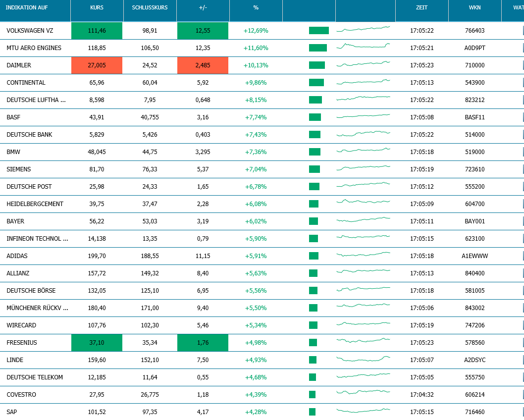Click the green Fresenius price cell 37,10
Image resolution: width=524 pixels, height=420 pixels.
click(97, 343)
